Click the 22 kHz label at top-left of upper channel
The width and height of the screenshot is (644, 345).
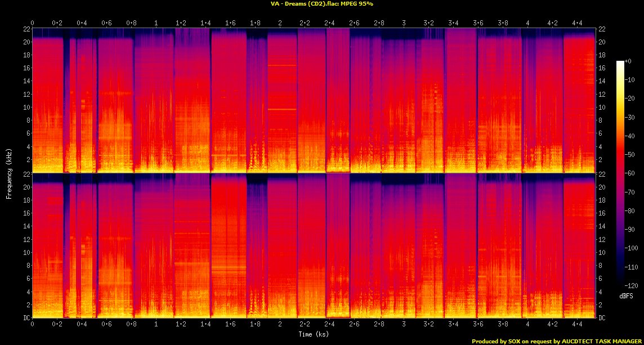[x=26, y=29]
